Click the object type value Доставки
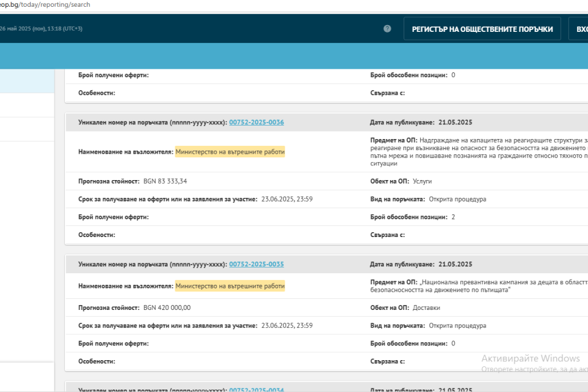The height and width of the screenshot is (392, 588). click(426, 307)
